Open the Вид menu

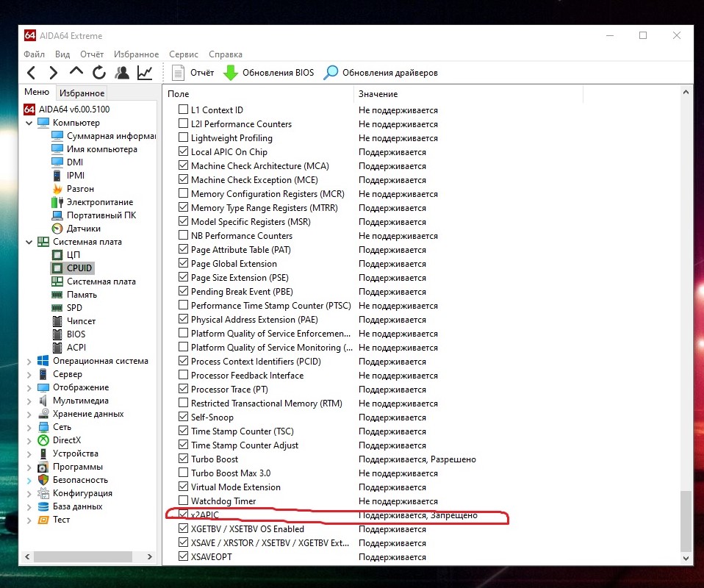62,54
